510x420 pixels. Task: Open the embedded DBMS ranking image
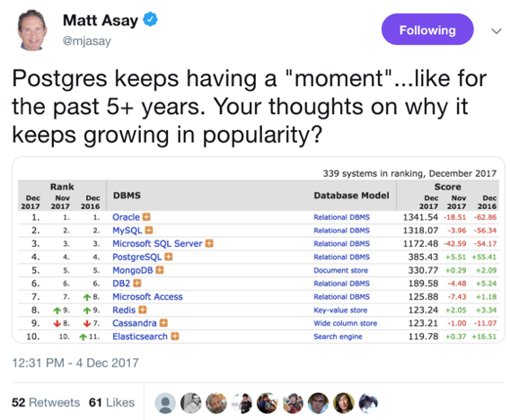(x=258, y=249)
